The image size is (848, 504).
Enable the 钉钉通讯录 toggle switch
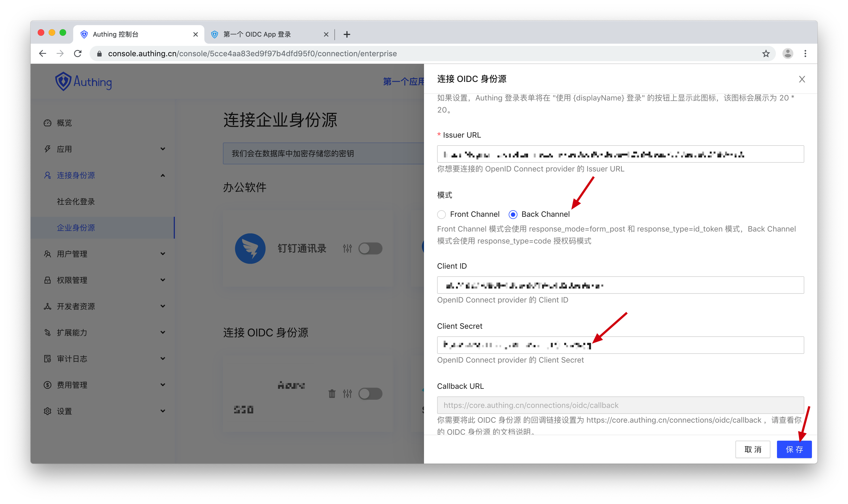pyautogui.click(x=370, y=249)
